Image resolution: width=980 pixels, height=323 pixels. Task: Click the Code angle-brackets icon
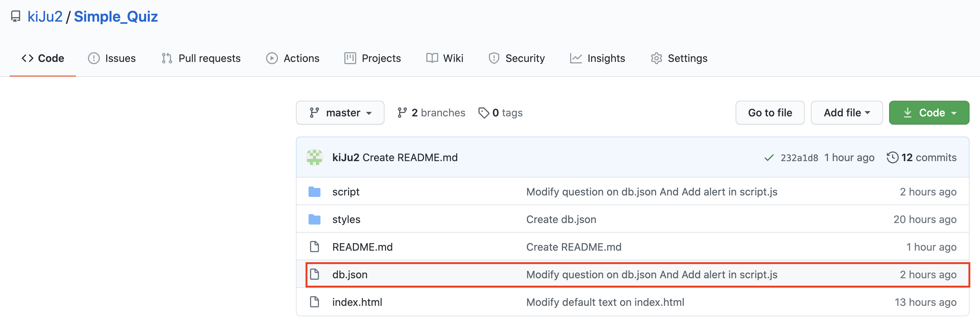click(x=28, y=58)
